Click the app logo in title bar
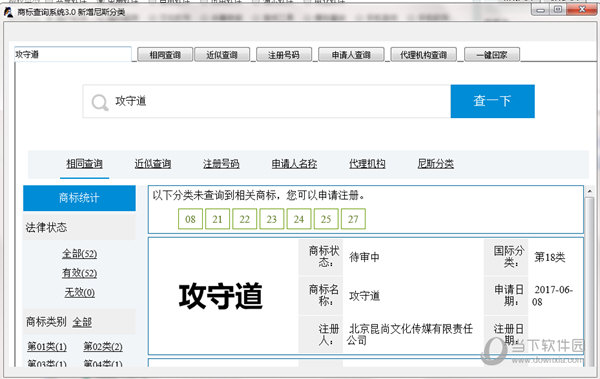The image size is (600, 379). click(8, 12)
